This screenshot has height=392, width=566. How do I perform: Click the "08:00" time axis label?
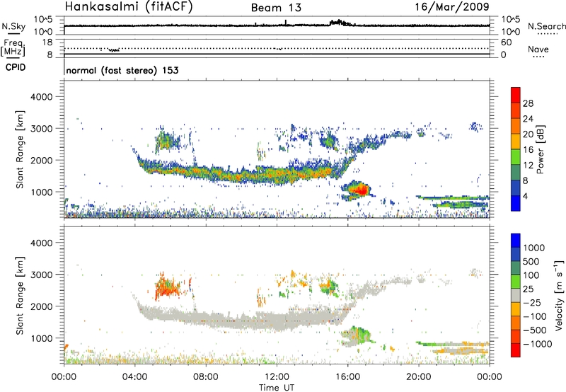(206, 377)
